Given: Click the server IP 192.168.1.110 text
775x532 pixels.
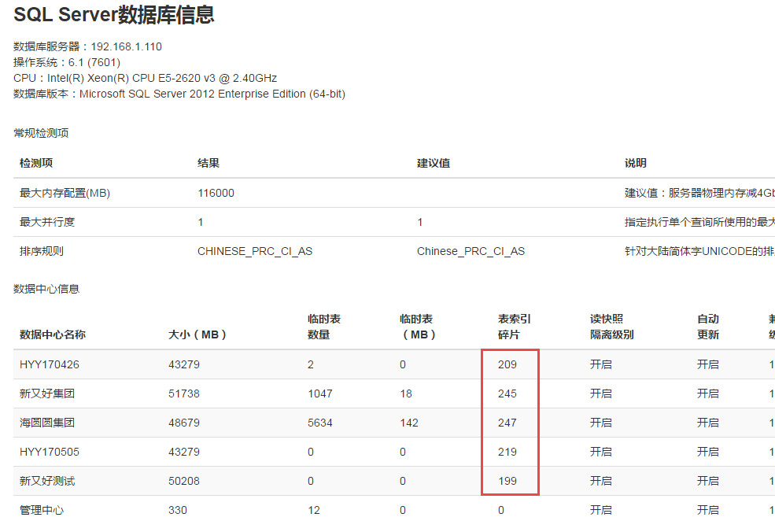Looking at the screenshot, I should (x=126, y=46).
